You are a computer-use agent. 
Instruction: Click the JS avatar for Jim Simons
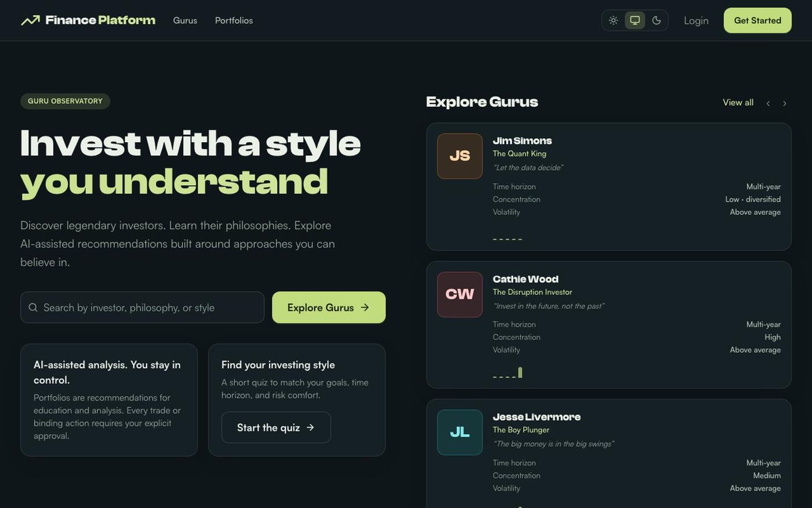[x=460, y=156]
